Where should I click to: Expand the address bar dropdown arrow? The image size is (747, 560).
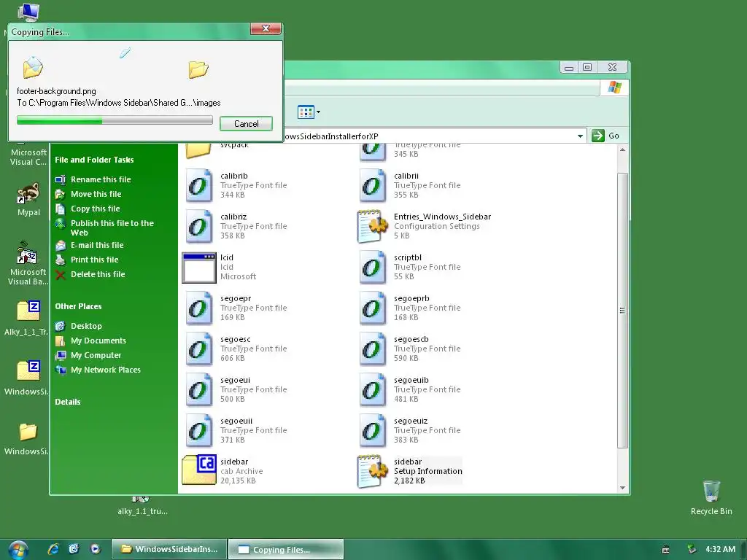coord(580,136)
